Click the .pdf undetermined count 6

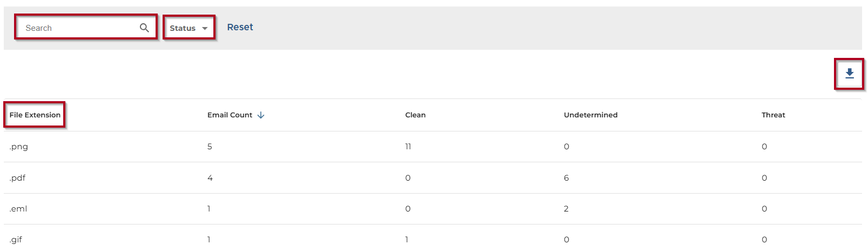pos(566,178)
